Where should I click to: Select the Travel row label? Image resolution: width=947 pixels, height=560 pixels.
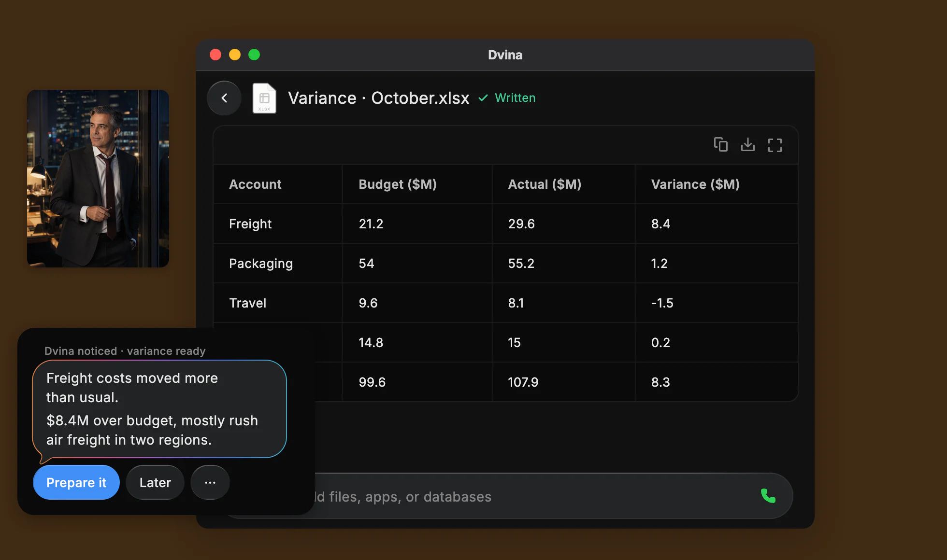(248, 303)
